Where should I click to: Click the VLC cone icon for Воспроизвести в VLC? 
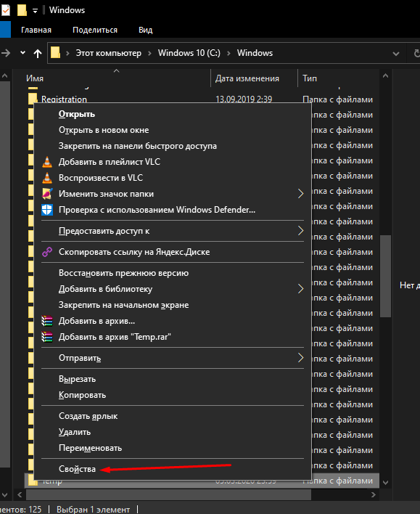click(47, 178)
